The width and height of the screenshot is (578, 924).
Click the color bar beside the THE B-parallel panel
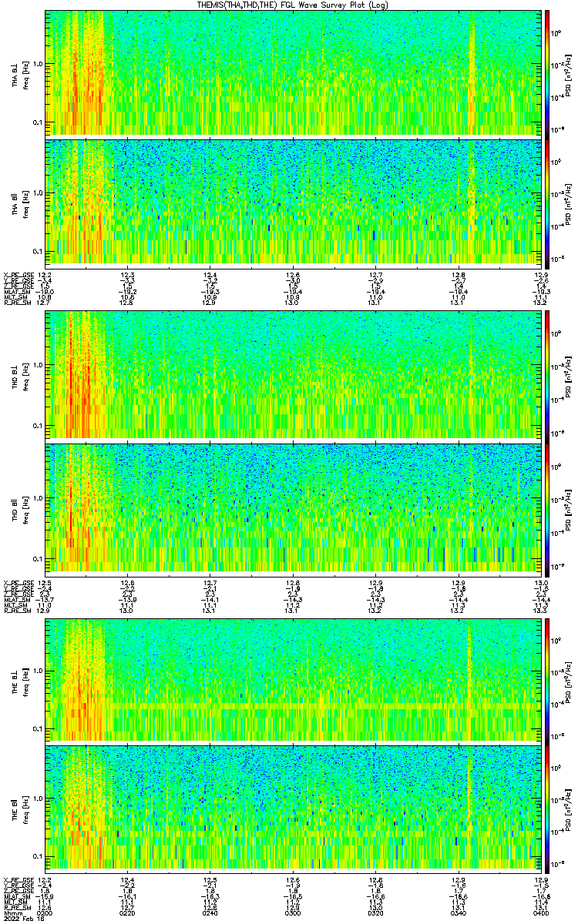(x=547, y=808)
